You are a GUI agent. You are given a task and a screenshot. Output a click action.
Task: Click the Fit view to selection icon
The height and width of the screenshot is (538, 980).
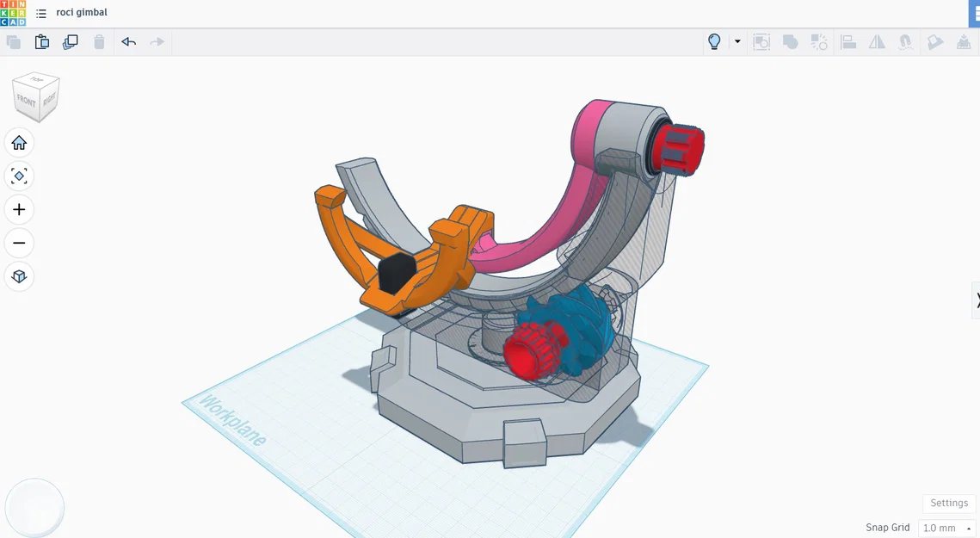coord(20,176)
